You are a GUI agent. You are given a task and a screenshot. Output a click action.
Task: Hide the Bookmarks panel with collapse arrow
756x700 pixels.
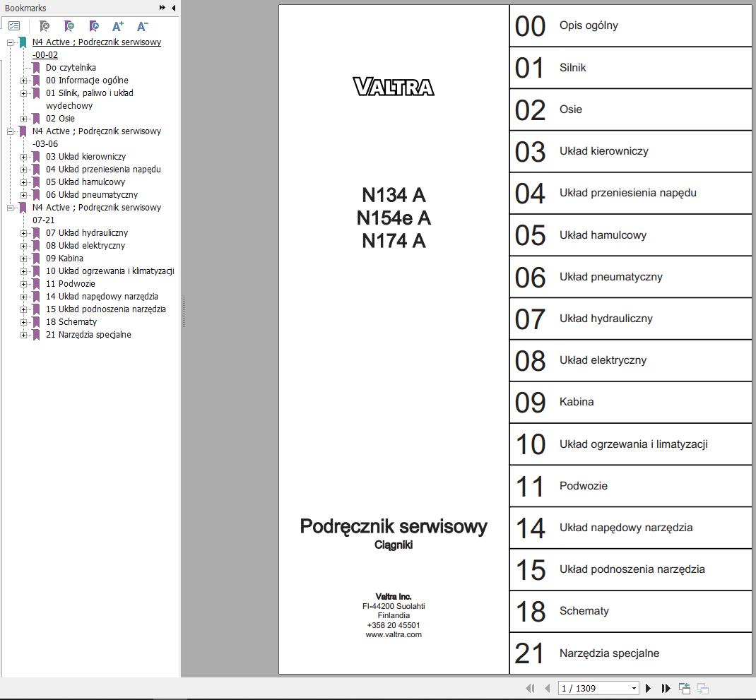[173, 8]
